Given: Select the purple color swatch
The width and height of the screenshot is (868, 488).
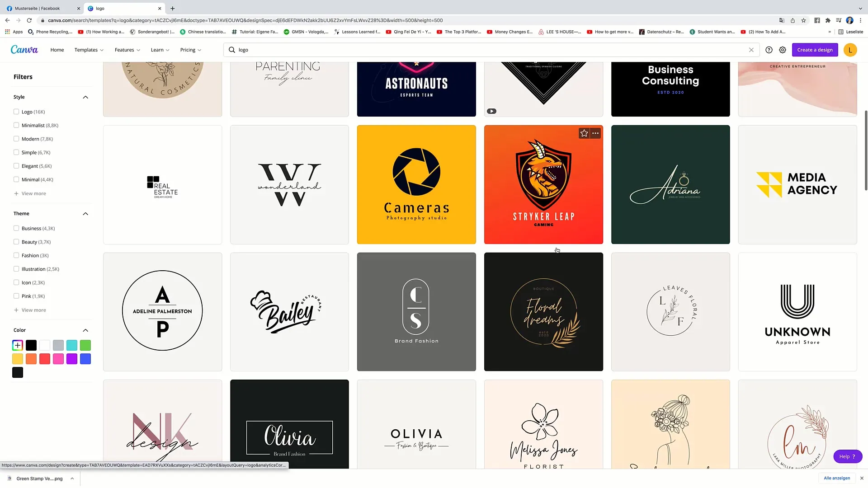Looking at the screenshot, I should point(72,359).
